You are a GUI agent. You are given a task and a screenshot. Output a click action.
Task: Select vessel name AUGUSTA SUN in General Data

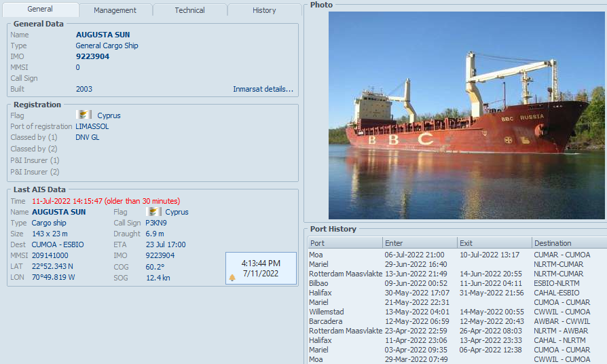(103, 35)
